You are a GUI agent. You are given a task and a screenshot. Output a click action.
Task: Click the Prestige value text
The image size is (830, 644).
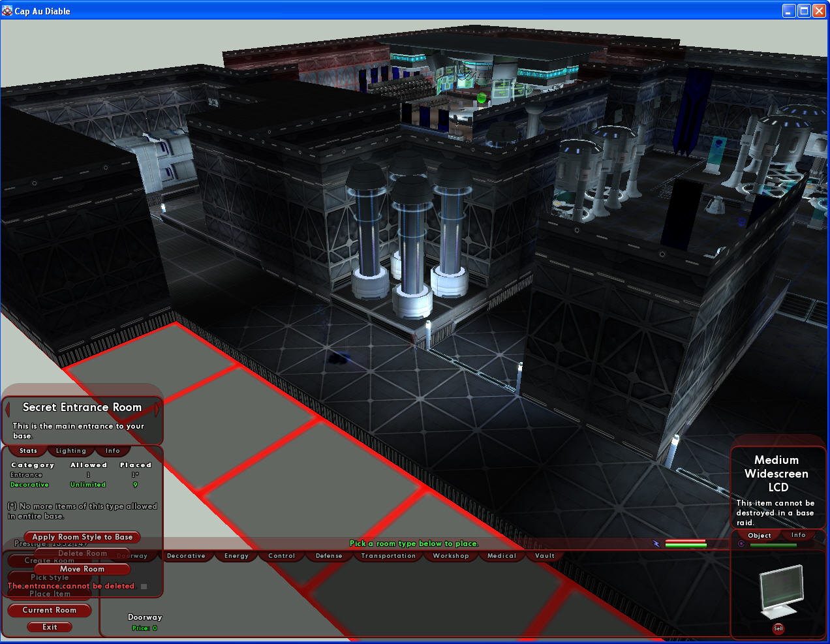click(x=51, y=544)
